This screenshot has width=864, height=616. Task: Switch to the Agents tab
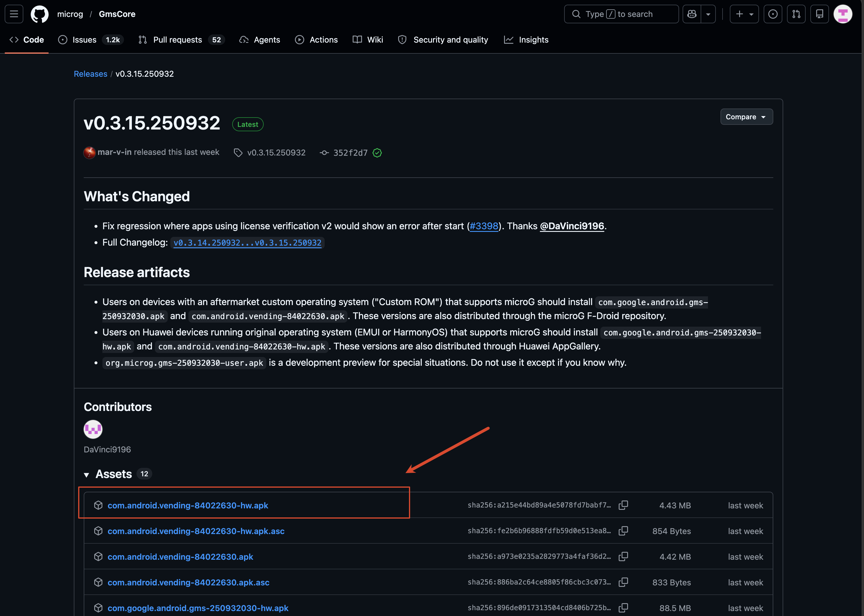[x=260, y=40]
